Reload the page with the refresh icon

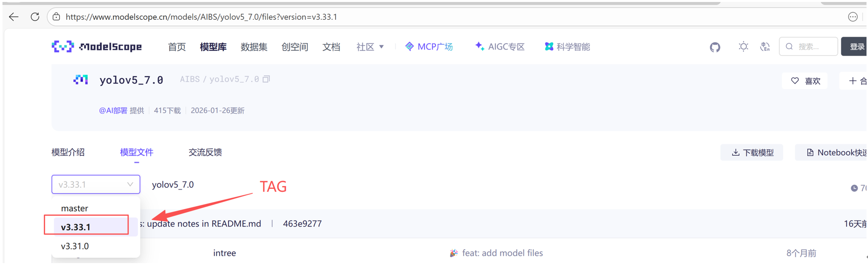[x=35, y=17]
